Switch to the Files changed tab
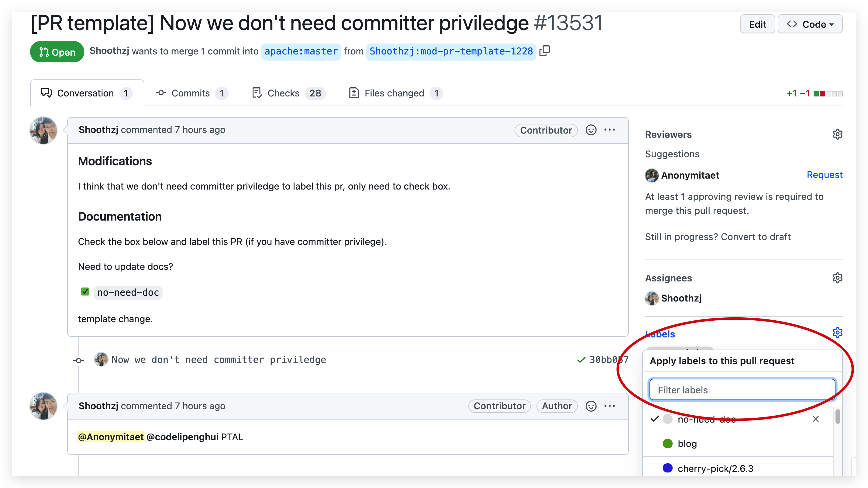The width and height of the screenshot is (868, 488). 394,93
